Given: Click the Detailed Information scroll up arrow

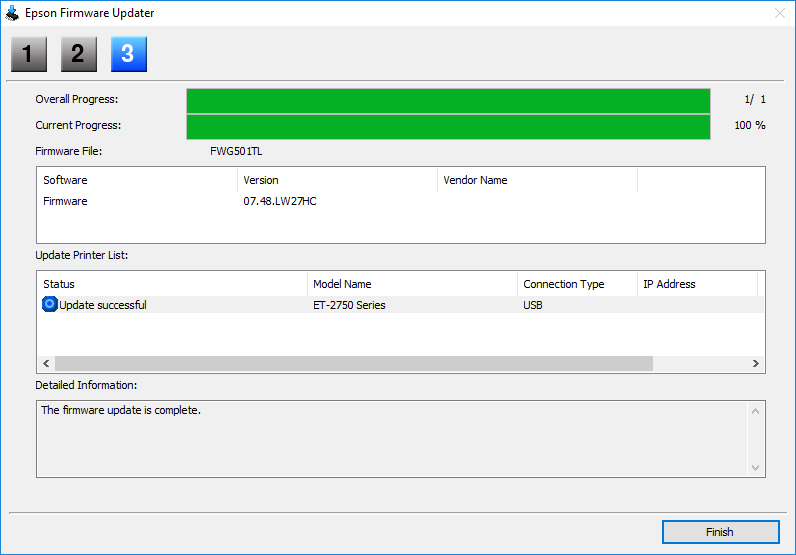Looking at the screenshot, I should tap(756, 411).
